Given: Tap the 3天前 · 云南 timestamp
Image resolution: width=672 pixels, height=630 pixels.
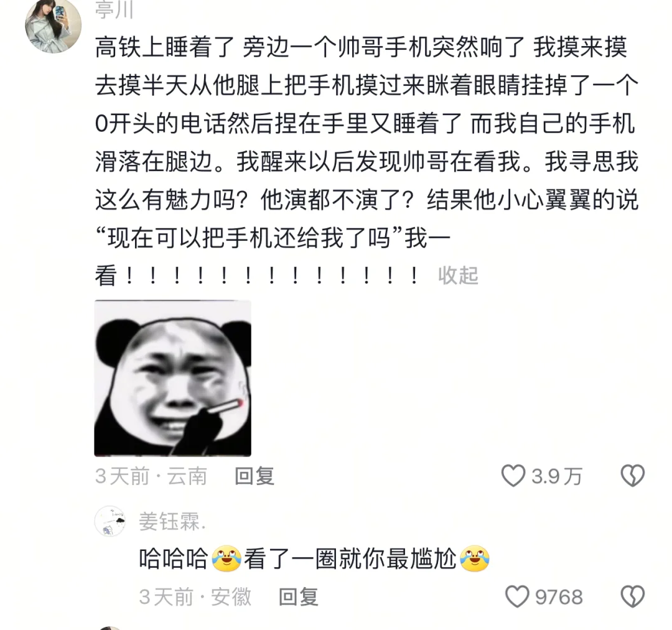Looking at the screenshot, I should point(151,476).
